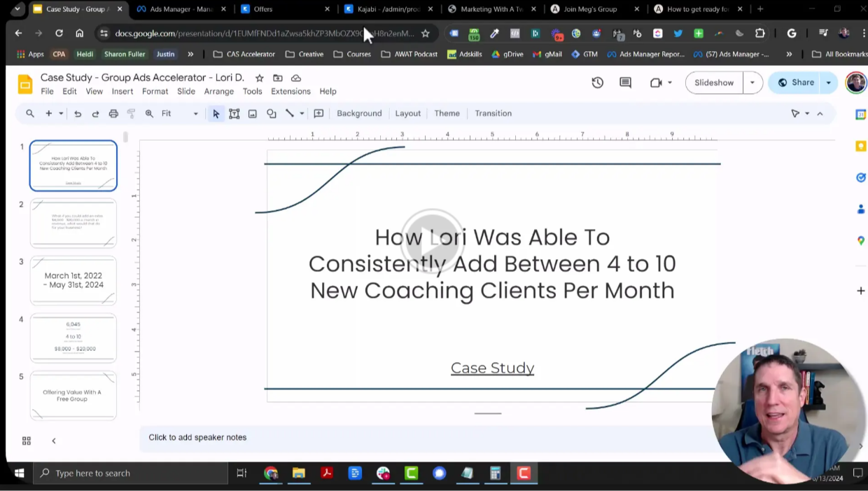The width and height of the screenshot is (868, 491).
Task: Collapse the menus with the chevron-up
Action: click(x=820, y=113)
